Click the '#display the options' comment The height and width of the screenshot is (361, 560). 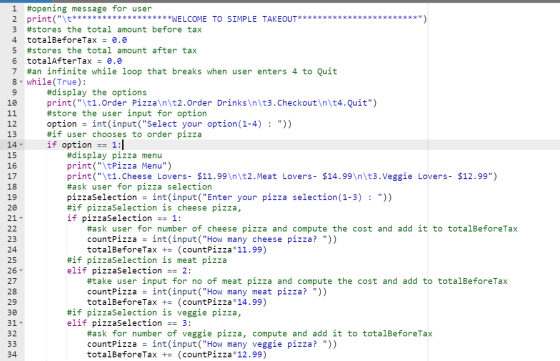click(96, 92)
